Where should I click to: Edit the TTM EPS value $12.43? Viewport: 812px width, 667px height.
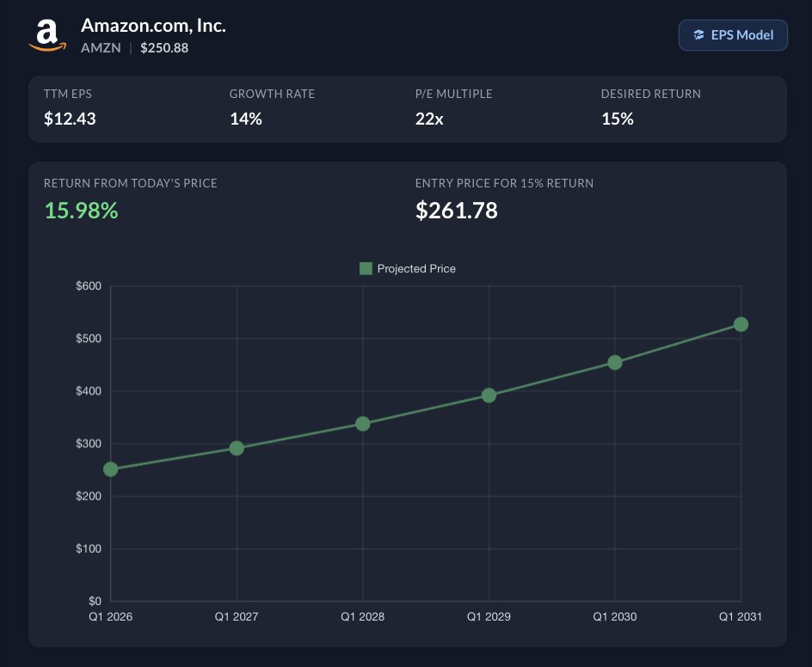[x=70, y=119]
